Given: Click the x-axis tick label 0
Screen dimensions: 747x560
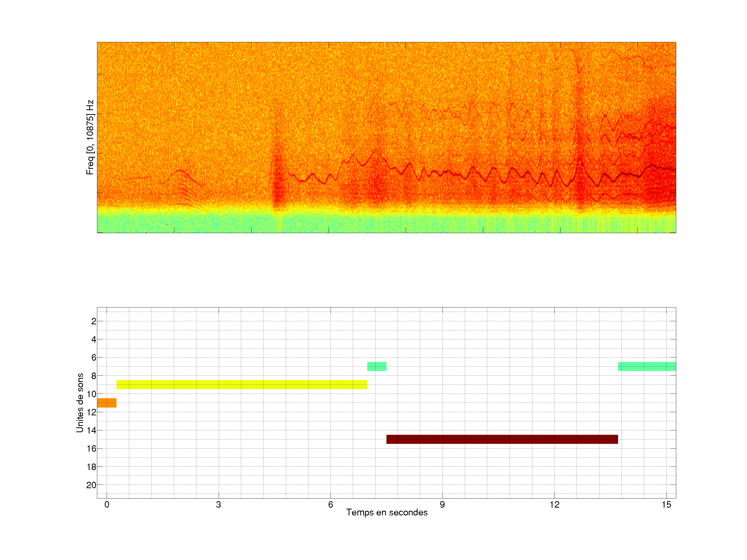Looking at the screenshot, I should point(107,505).
